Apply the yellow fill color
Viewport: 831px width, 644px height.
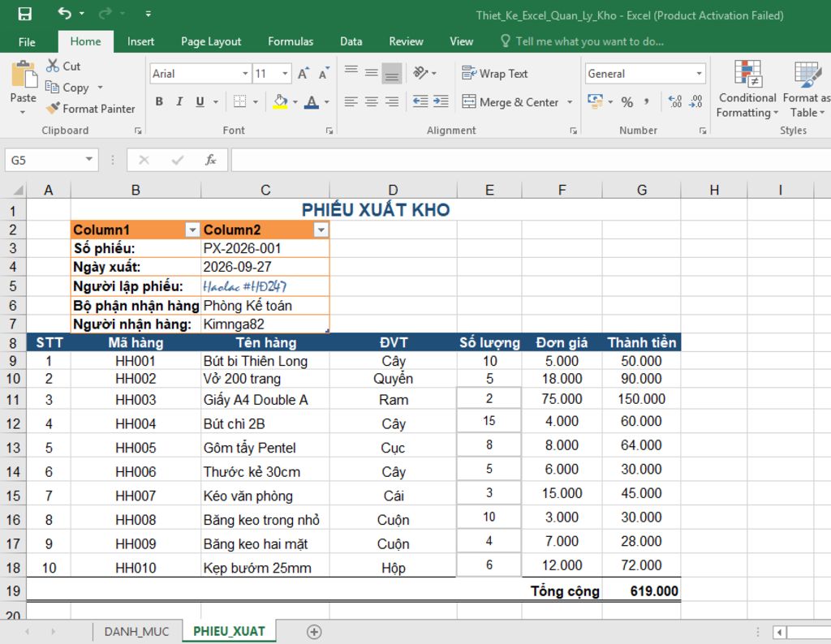[280, 101]
